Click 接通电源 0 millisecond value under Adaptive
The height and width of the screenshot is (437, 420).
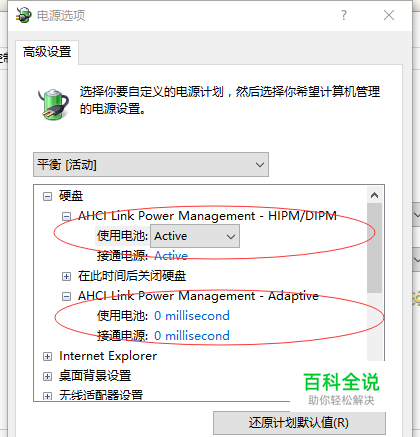coord(192,336)
